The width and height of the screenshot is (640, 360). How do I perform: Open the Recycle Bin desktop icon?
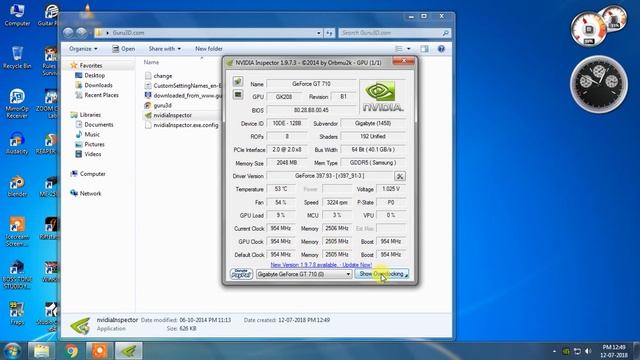17,58
